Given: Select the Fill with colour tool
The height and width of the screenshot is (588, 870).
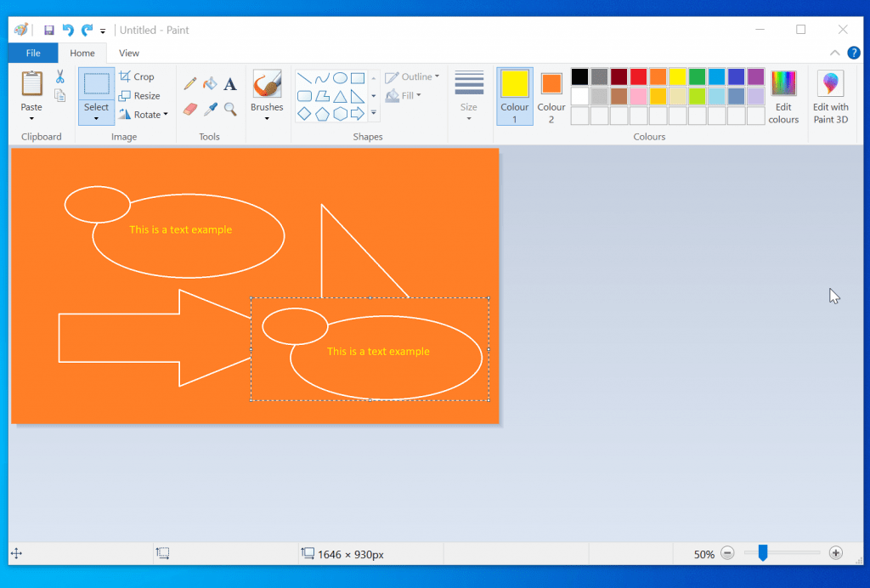Looking at the screenshot, I should tap(210, 82).
